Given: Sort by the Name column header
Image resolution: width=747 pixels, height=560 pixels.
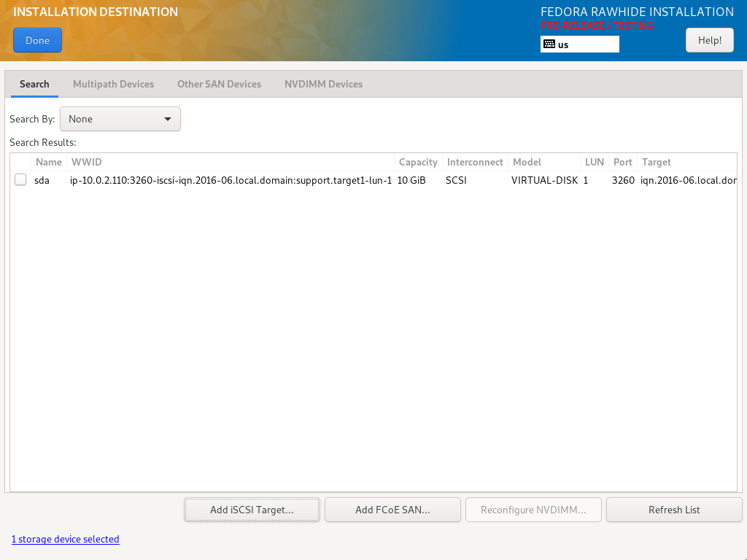Looking at the screenshot, I should pos(49,163).
